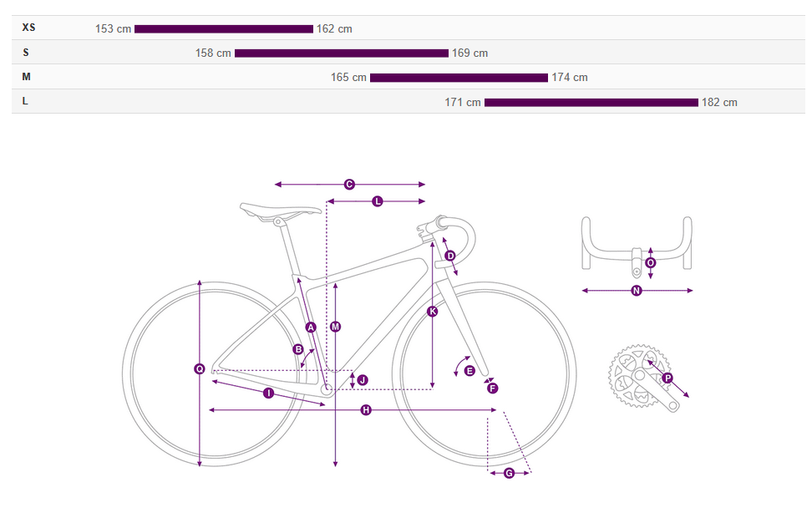
Task: Click marker C above the bike
Action: tap(349, 185)
